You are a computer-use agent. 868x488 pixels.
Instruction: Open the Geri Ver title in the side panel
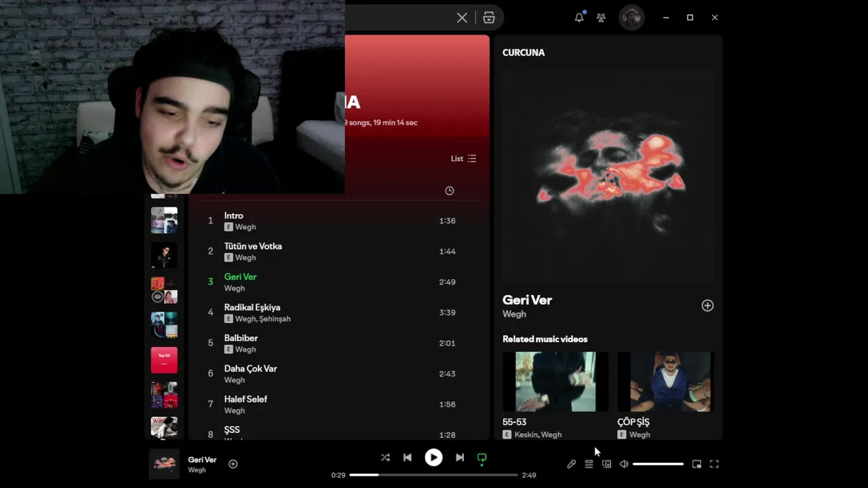[x=527, y=300]
